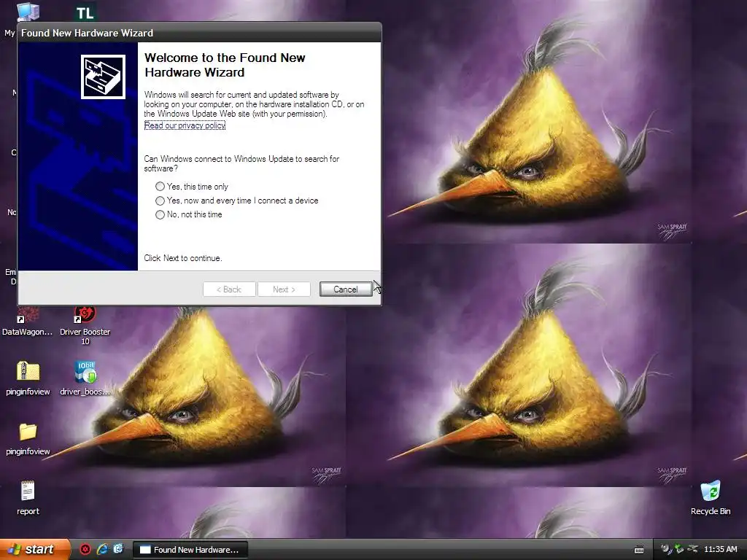Click the grayed Next button
The image size is (747, 560).
pos(284,289)
